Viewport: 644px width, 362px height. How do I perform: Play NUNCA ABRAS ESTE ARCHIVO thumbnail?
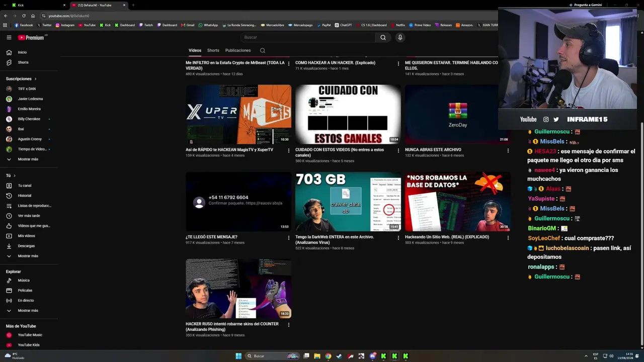pos(457,115)
